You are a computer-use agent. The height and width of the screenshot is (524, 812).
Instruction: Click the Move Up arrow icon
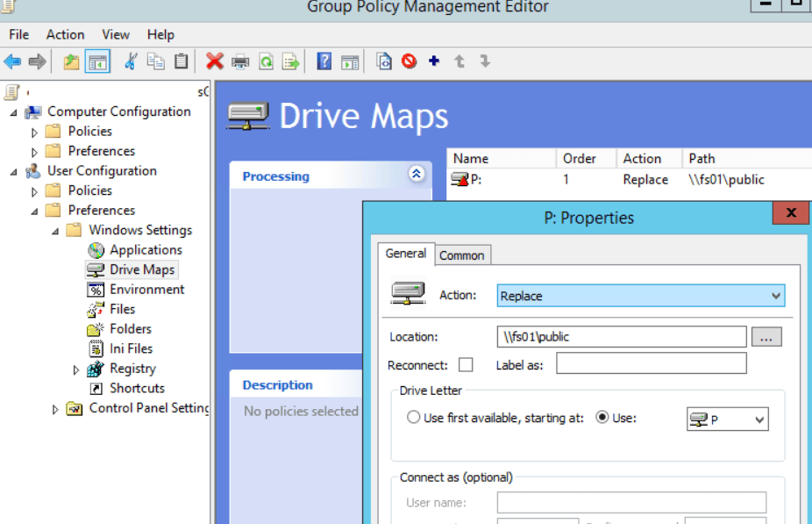[x=459, y=61]
